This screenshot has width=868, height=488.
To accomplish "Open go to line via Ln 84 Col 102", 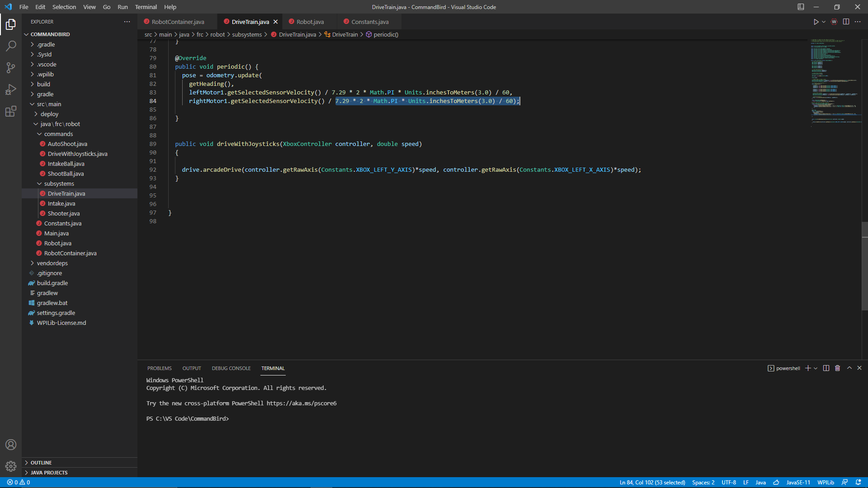I will (652, 482).
